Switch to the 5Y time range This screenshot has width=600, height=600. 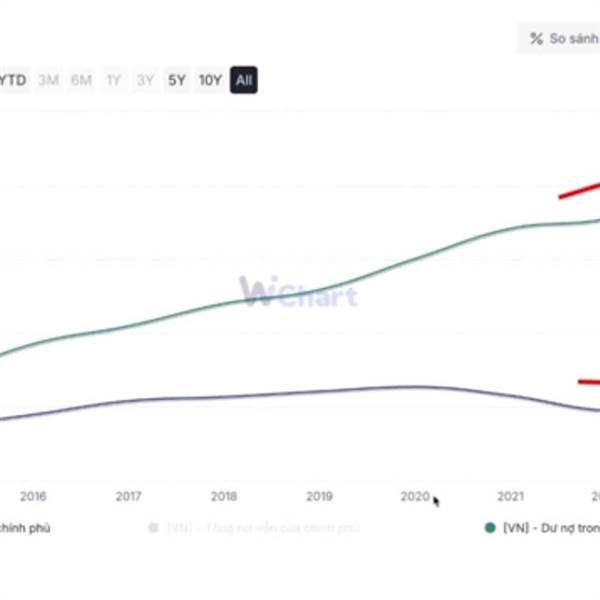pos(177,80)
